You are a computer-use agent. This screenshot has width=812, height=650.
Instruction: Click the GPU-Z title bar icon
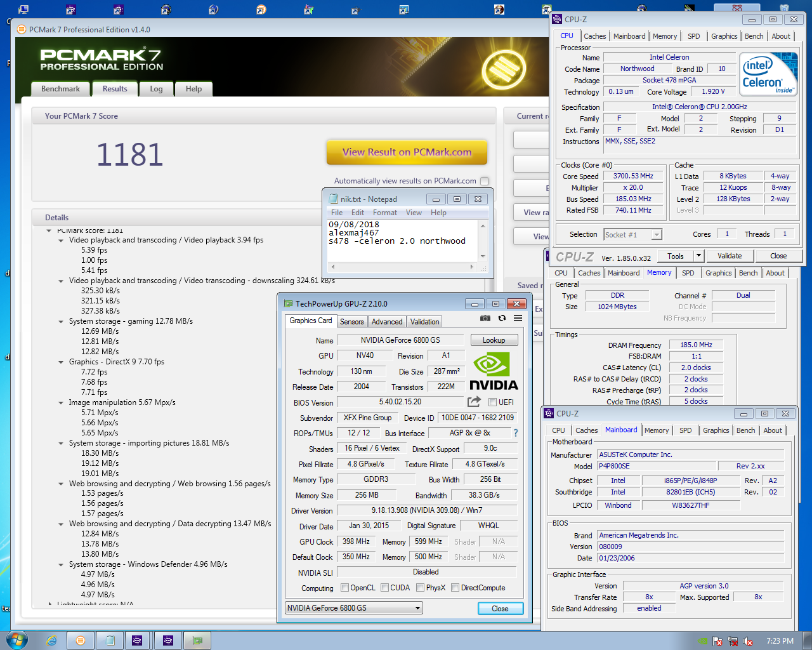(x=288, y=303)
